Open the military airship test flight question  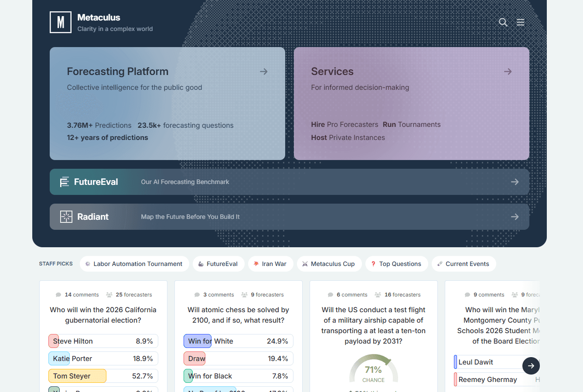[374, 325]
